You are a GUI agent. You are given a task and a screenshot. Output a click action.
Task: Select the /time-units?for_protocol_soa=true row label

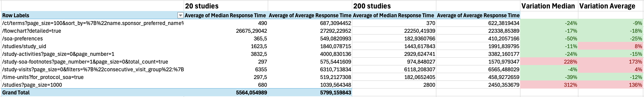click(43, 77)
